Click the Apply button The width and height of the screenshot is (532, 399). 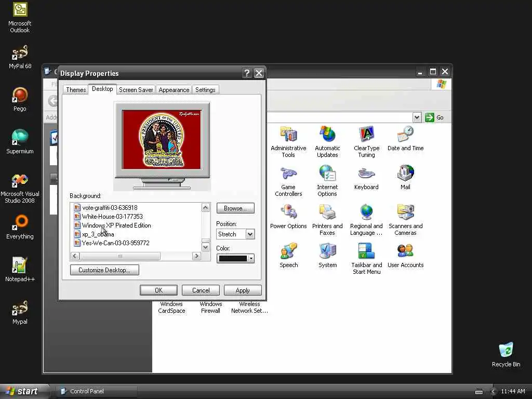click(x=243, y=290)
